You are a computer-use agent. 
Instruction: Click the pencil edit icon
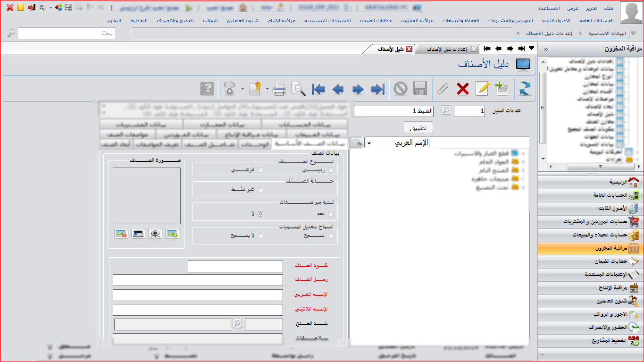[482, 89]
